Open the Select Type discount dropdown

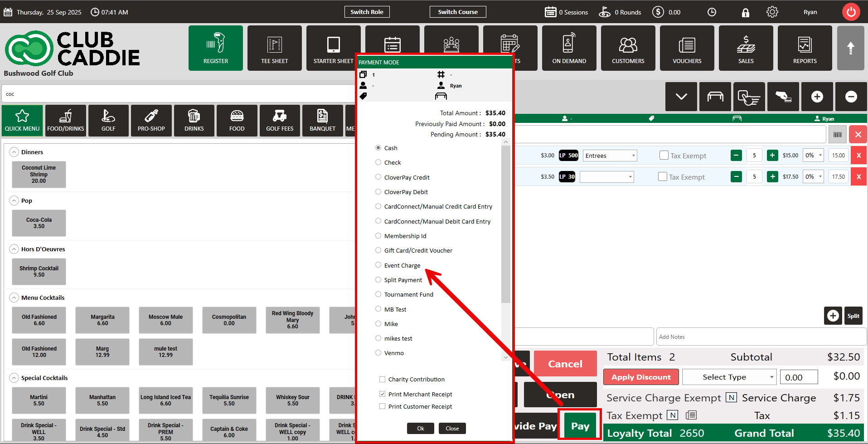pos(729,377)
